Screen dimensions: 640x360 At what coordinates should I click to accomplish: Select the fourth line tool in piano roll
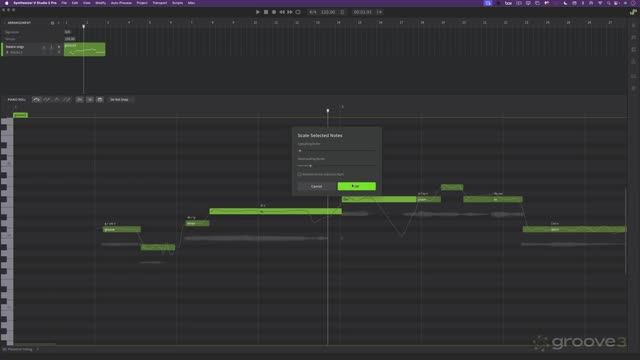click(x=67, y=100)
